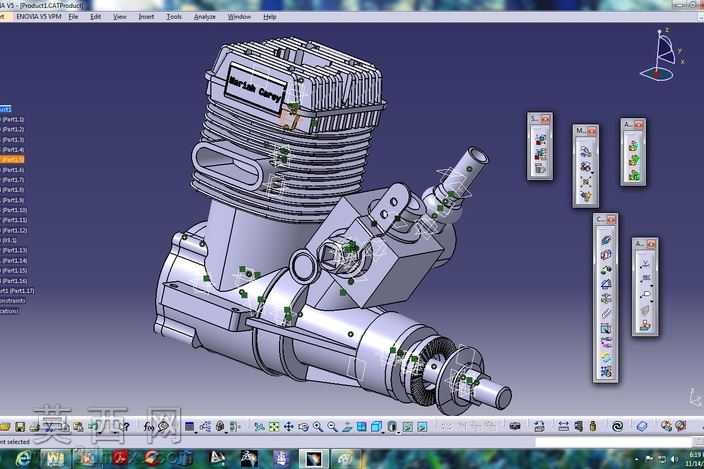Click the Hide/Show icon
This screenshot has height=469, width=704.
tap(407, 426)
